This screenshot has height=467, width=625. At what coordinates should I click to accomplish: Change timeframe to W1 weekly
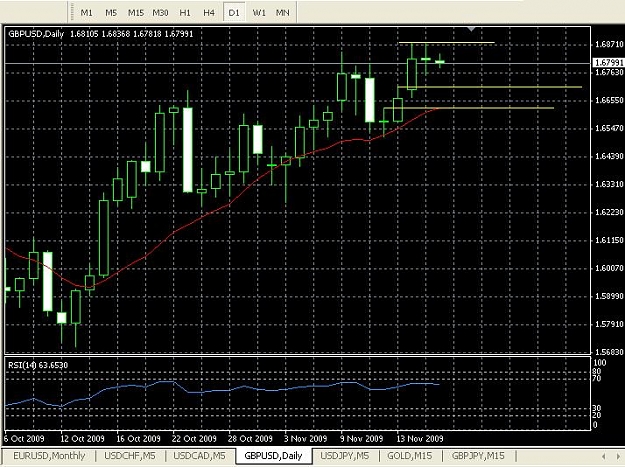[259, 13]
